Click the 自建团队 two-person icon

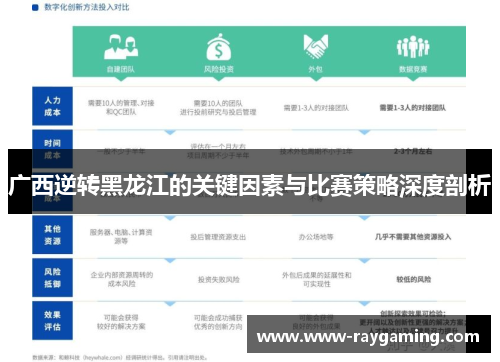pyautogui.click(x=121, y=47)
